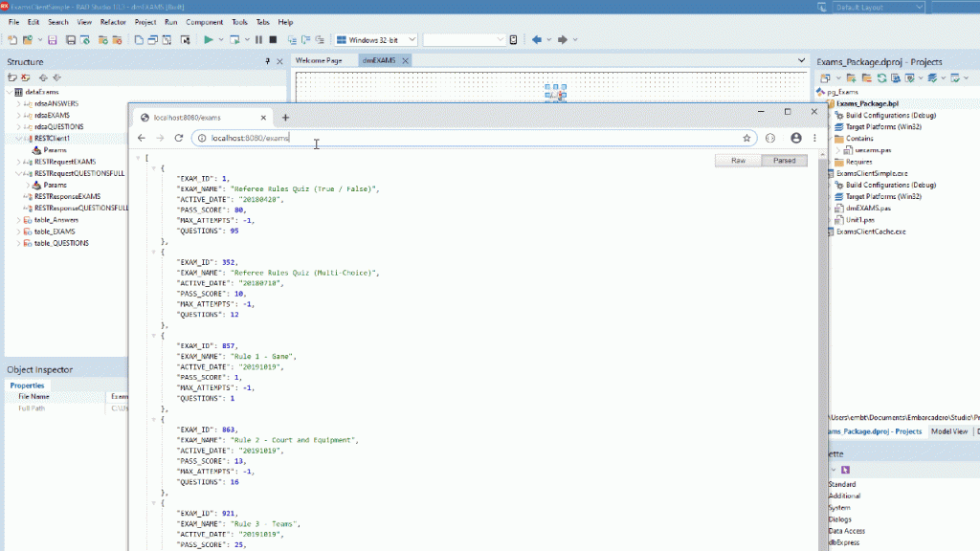Pin the Structure panel with the pushpin icon
Viewport: 980px width, 551px height.
(268, 61)
